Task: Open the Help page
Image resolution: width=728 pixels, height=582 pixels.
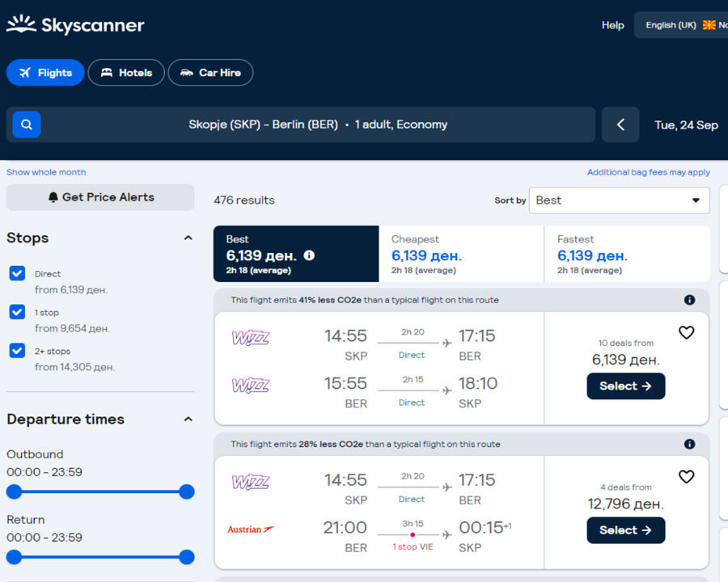Action: point(612,25)
